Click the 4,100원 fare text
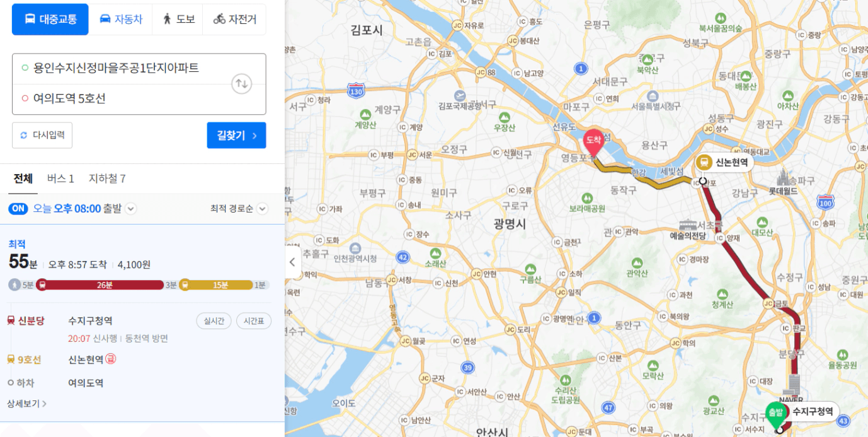This screenshot has width=868, height=437. click(x=134, y=264)
